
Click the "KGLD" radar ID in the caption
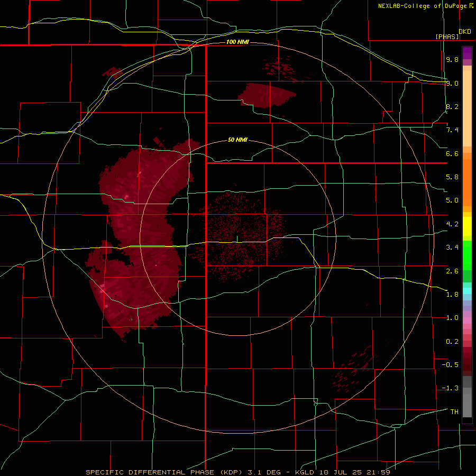point(305,472)
